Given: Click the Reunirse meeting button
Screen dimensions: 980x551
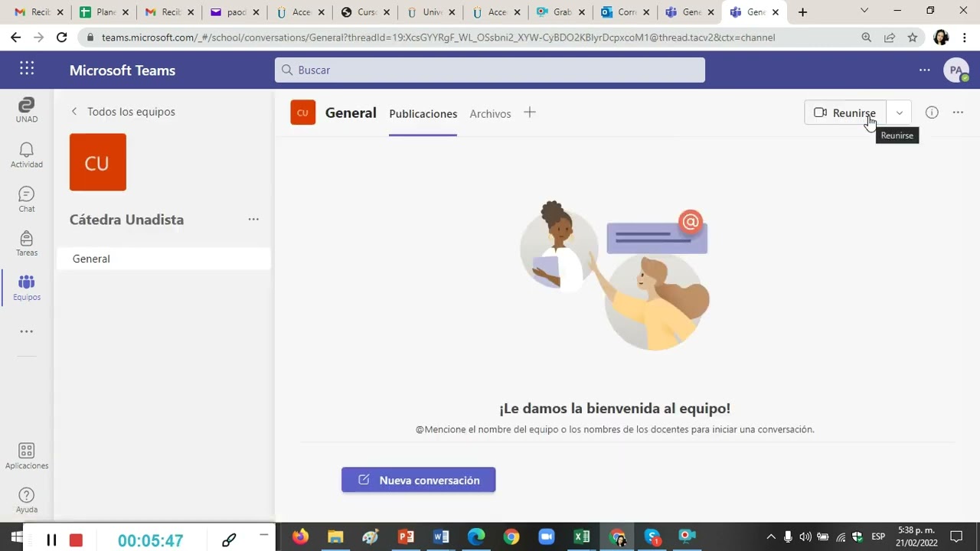Looking at the screenshot, I should click(845, 112).
